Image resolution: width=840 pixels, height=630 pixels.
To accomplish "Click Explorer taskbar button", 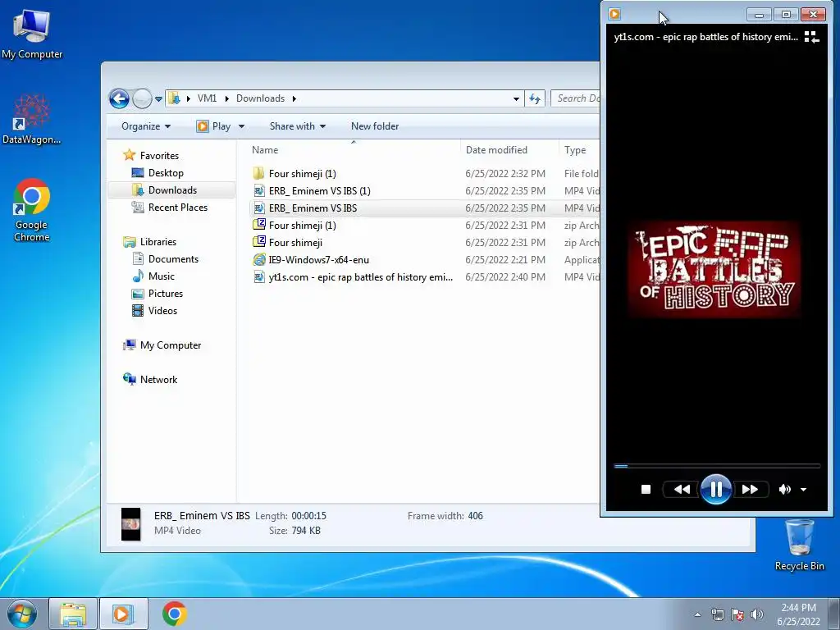I will pyautogui.click(x=73, y=614).
